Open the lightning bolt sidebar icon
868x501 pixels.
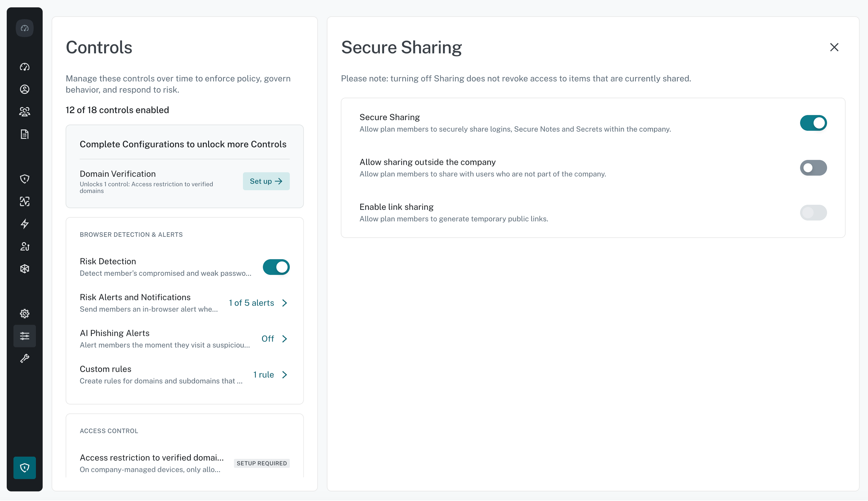click(x=24, y=224)
